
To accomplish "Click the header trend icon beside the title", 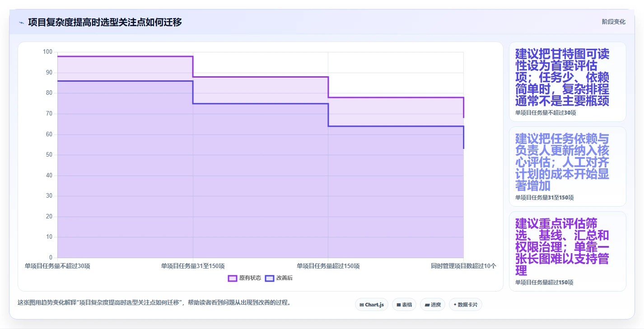I will click(x=21, y=22).
